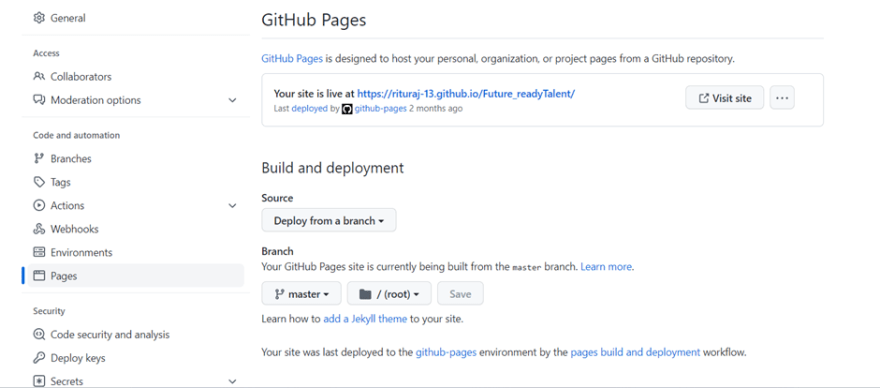Open the three-dot options menu
The image size is (880, 388).
782,98
